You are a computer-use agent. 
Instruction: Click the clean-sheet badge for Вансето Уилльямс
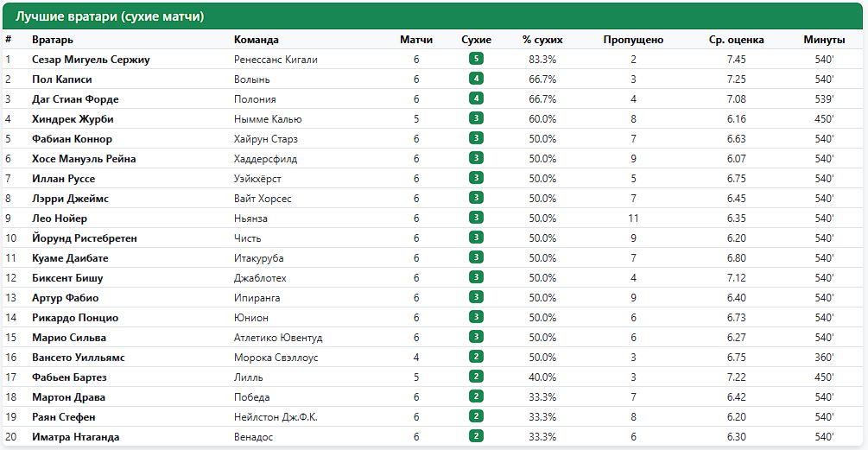(476, 357)
